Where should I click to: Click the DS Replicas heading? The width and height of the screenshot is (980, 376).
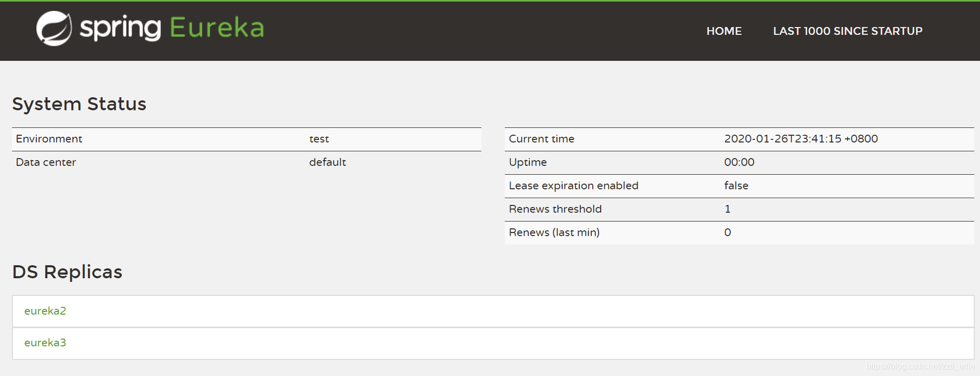(x=67, y=272)
